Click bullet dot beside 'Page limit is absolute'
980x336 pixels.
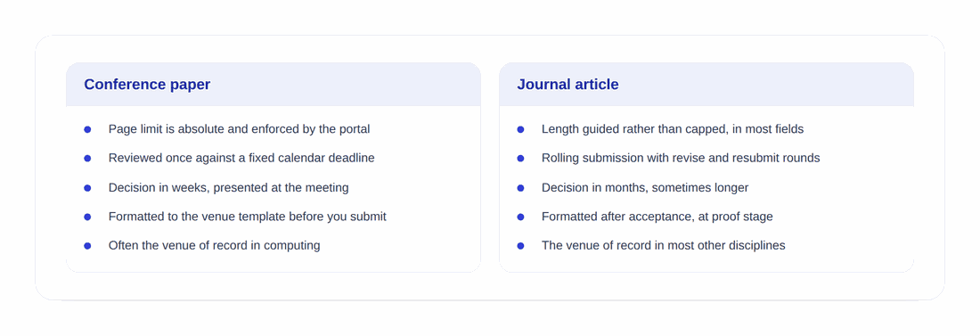click(x=87, y=129)
